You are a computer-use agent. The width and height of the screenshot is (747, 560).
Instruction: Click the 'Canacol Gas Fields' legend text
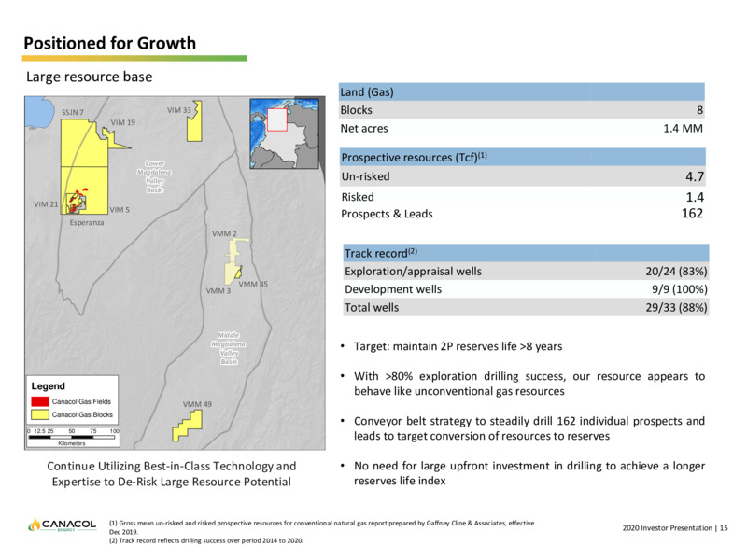81,401
